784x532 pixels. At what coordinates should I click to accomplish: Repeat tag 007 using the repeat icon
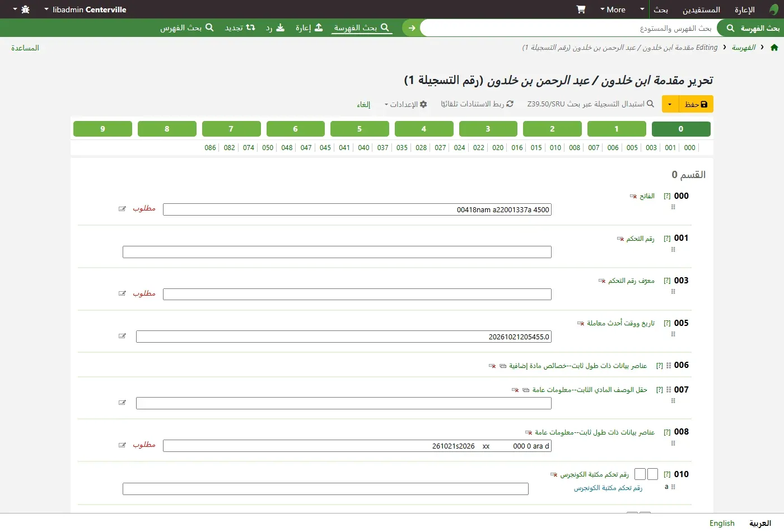tap(526, 390)
